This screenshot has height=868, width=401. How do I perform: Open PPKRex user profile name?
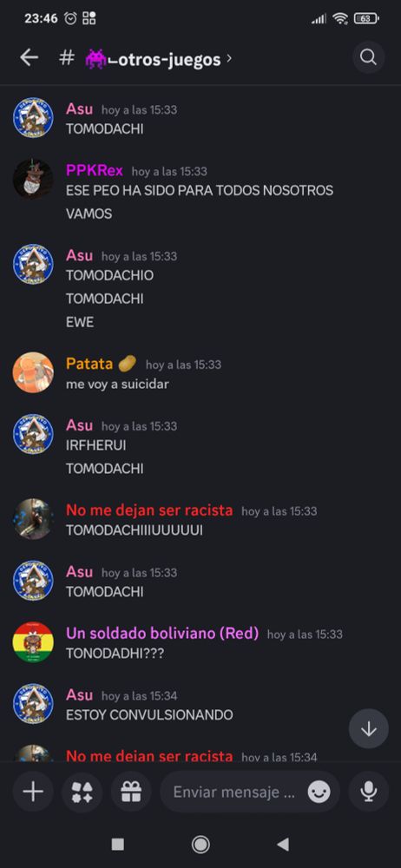click(94, 170)
